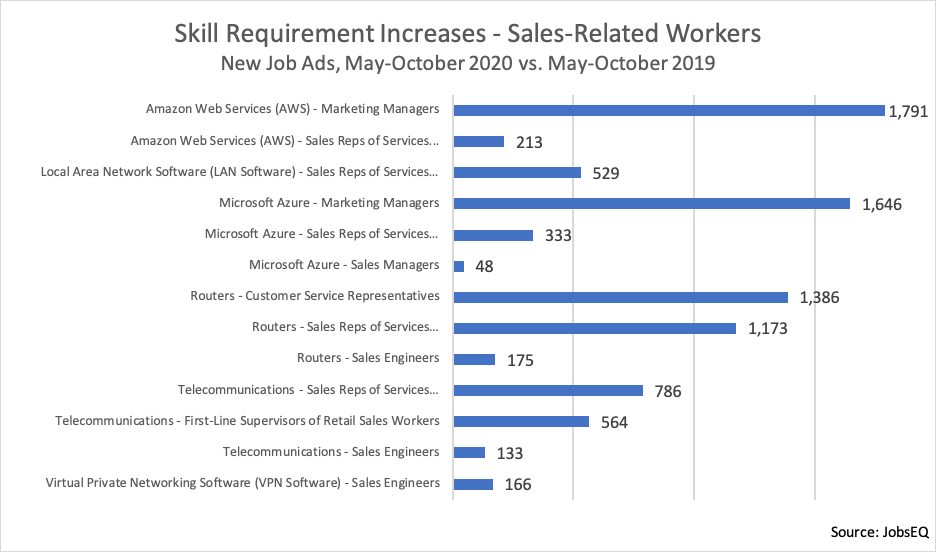The height and width of the screenshot is (552, 936).
Task: Click the data value 1,646
Action: pos(882,205)
